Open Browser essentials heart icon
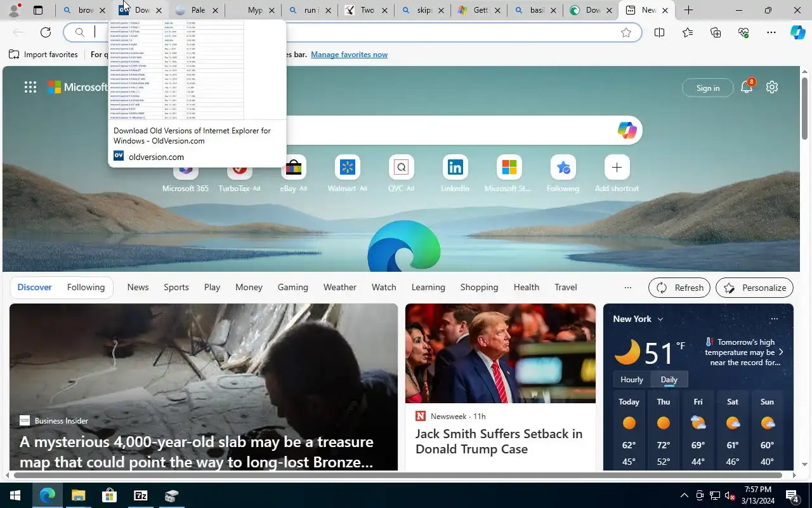The width and height of the screenshot is (812, 508). 743,32
